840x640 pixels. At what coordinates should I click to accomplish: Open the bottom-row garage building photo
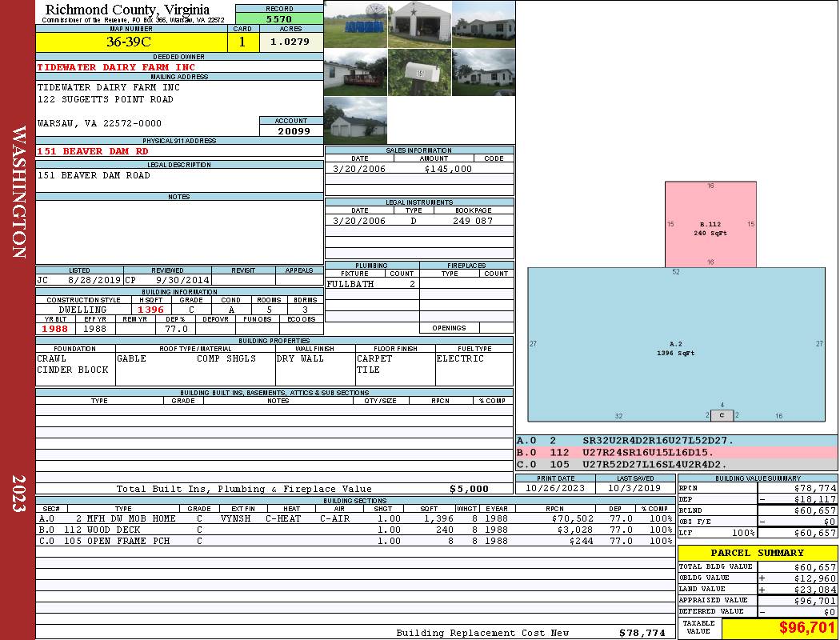pos(355,121)
